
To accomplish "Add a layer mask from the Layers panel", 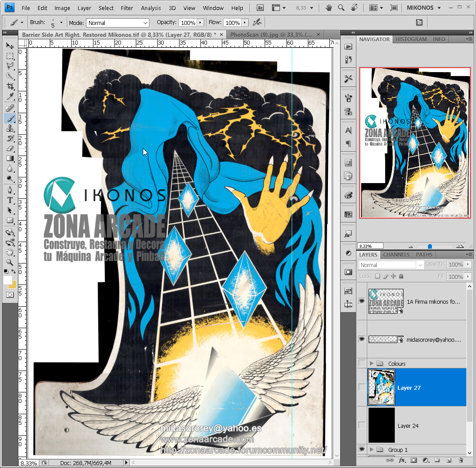I will (414, 460).
